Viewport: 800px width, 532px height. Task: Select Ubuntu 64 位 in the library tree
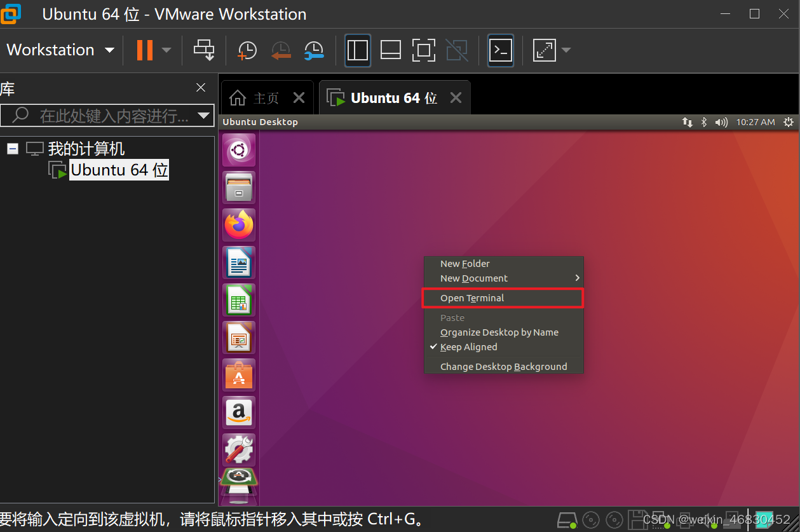(119, 170)
